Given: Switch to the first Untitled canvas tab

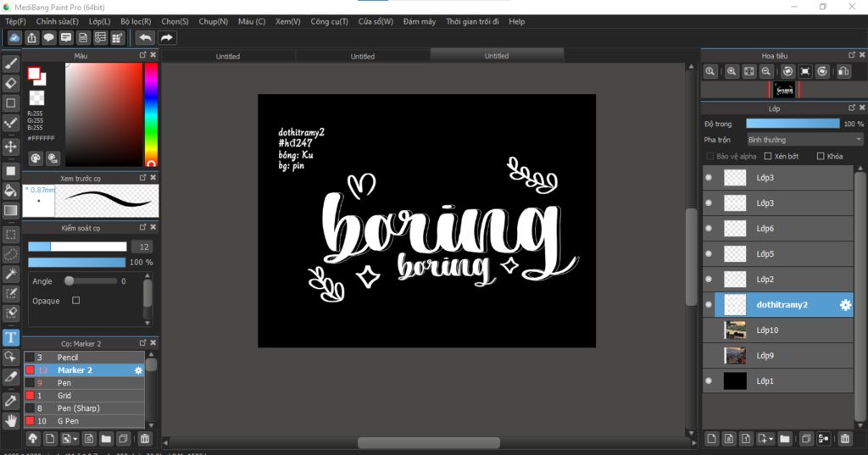Looking at the screenshot, I should tap(228, 56).
